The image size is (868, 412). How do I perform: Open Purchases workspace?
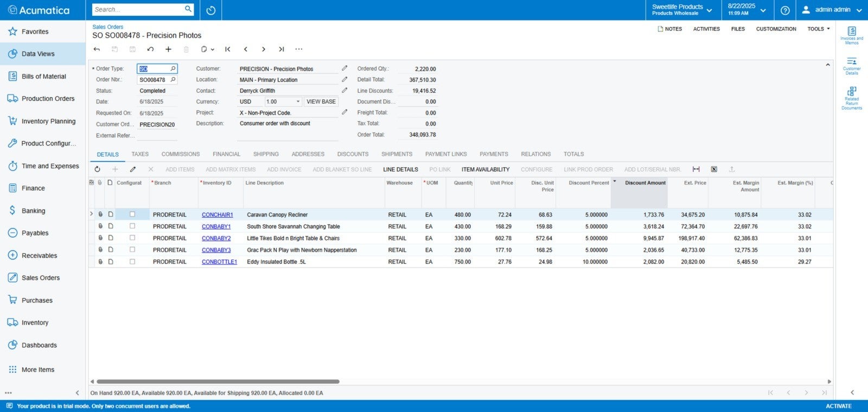click(42, 300)
